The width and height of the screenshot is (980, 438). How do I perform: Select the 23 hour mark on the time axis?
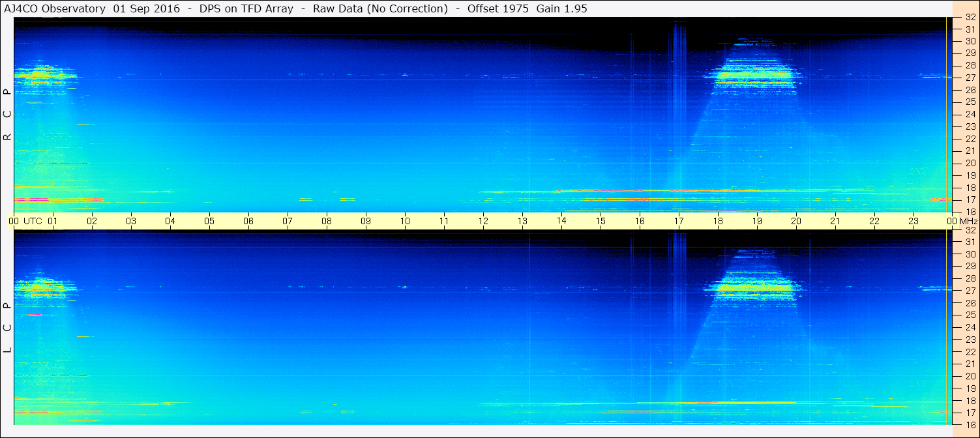tap(913, 221)
